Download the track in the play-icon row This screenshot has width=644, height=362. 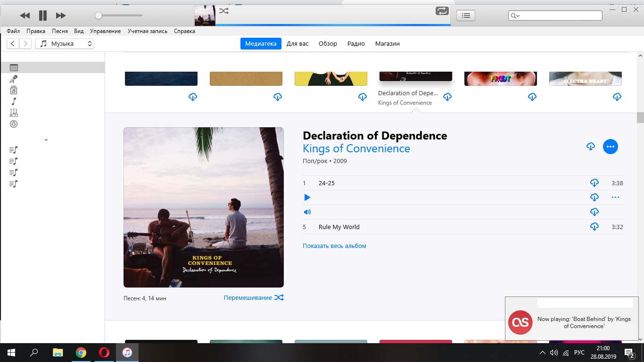[x=594, y=197]
